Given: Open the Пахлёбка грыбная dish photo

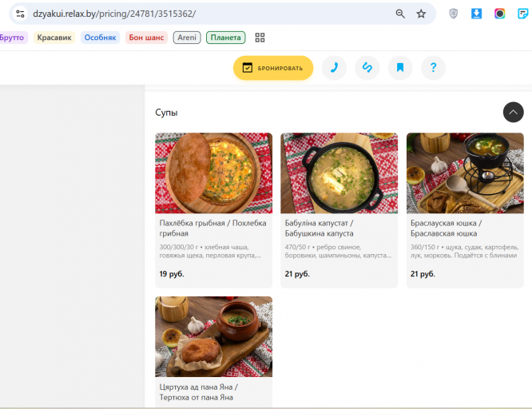Looking at the screenshot, I should (214, 173).
